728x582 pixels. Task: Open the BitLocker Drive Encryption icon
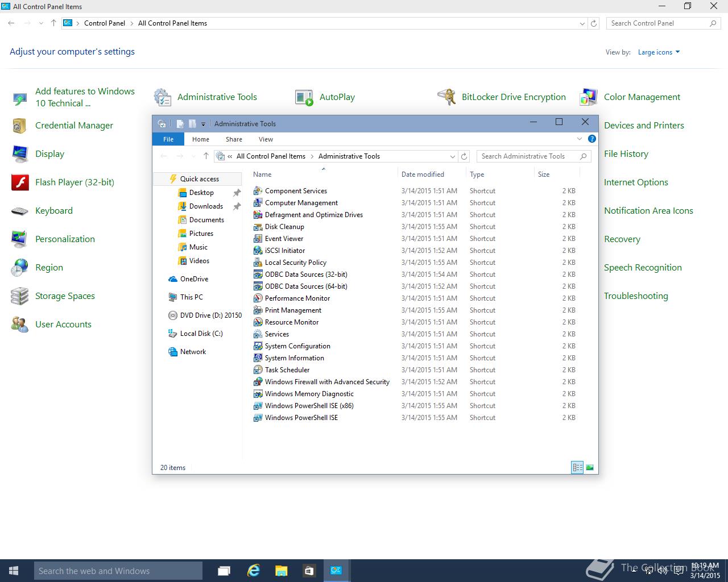(x=446, y=97)
